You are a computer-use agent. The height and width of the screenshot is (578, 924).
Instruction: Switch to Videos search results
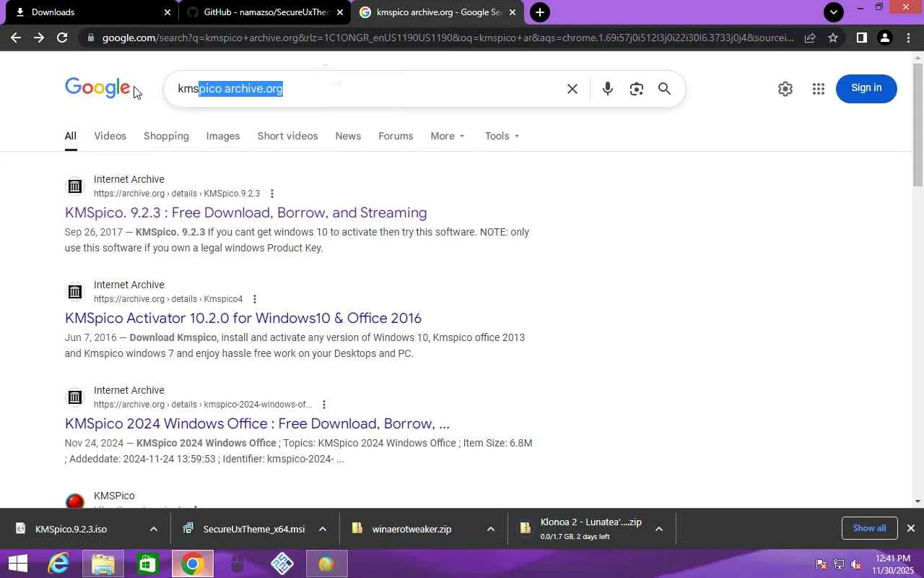110,136
